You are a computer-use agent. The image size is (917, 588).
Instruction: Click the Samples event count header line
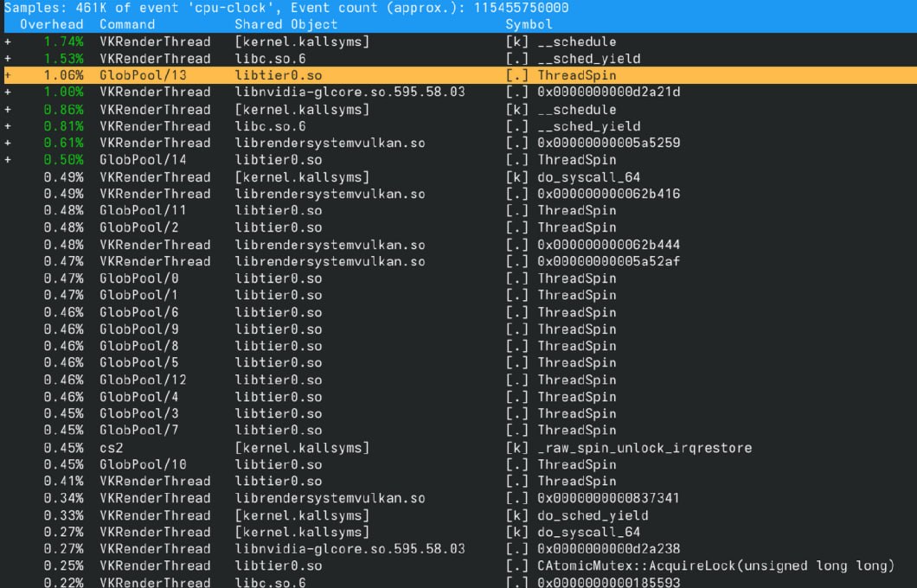click(x=286, y=8)
